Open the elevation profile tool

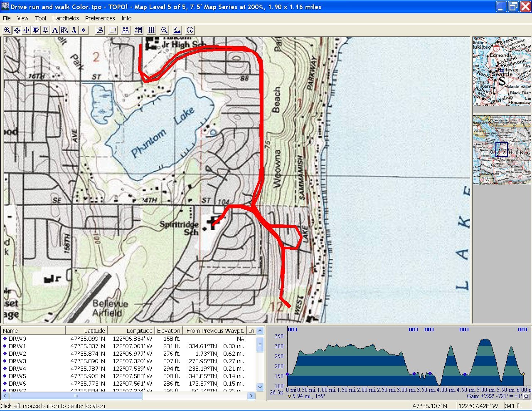[177, 30]
